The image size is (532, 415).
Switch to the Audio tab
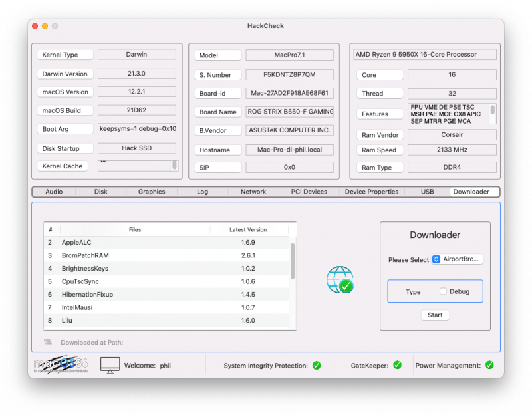(54, 192)
